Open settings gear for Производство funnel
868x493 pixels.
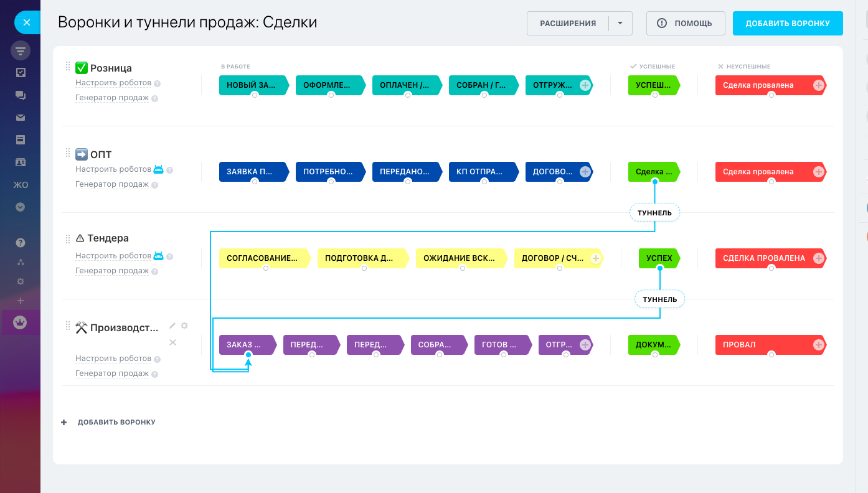(x=184, y=326)
